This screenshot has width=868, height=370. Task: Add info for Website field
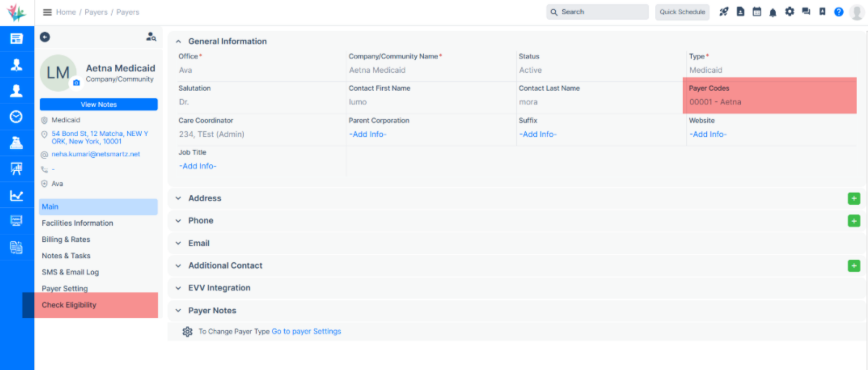click(x=708, y=134)
